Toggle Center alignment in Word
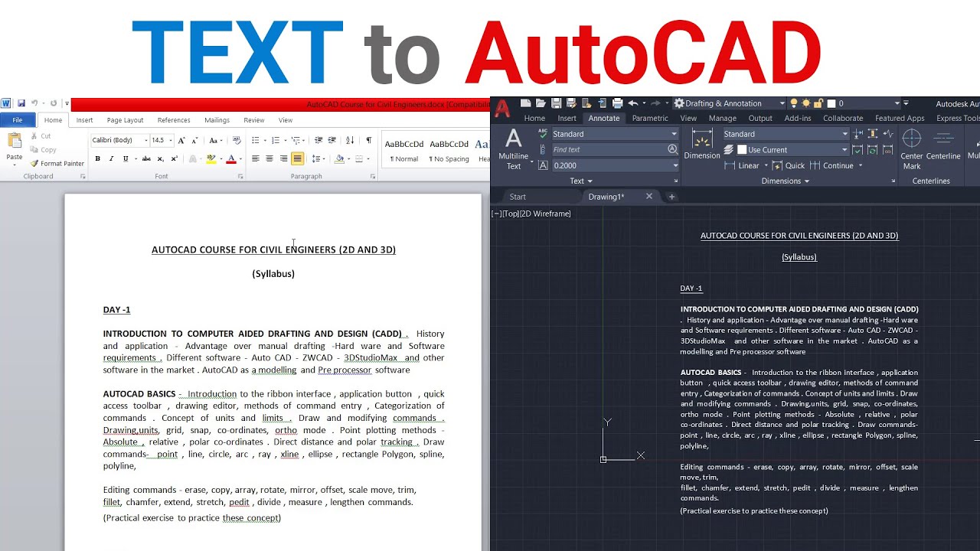 click(x=269, y=158)
